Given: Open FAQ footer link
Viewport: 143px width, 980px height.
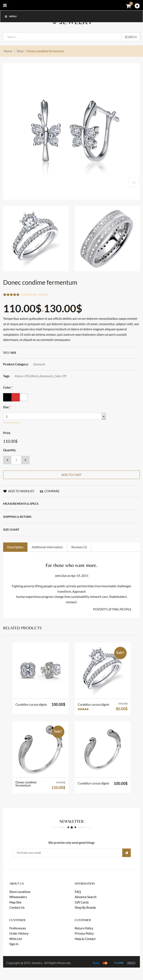Looking at the screenshot, I should [78, 892].
